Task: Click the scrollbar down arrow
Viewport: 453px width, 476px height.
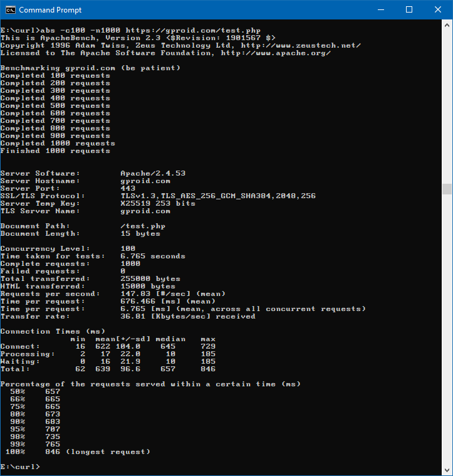Action: pos(447,470)
